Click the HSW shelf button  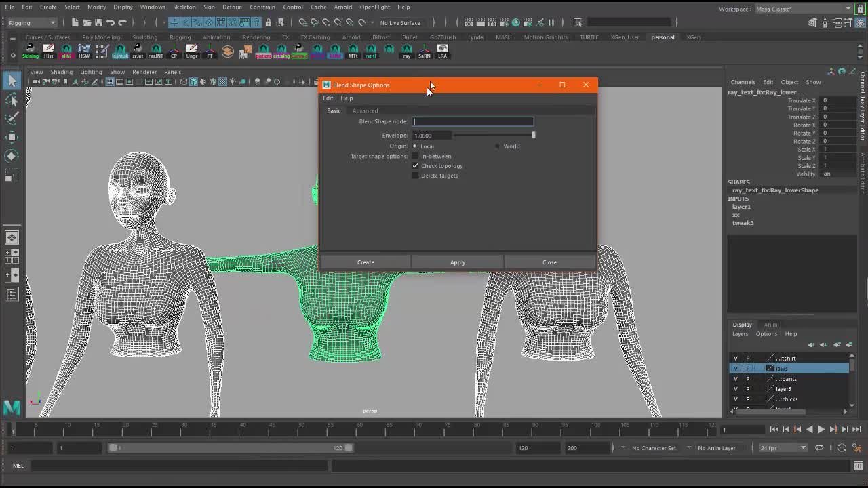[84, 51]
